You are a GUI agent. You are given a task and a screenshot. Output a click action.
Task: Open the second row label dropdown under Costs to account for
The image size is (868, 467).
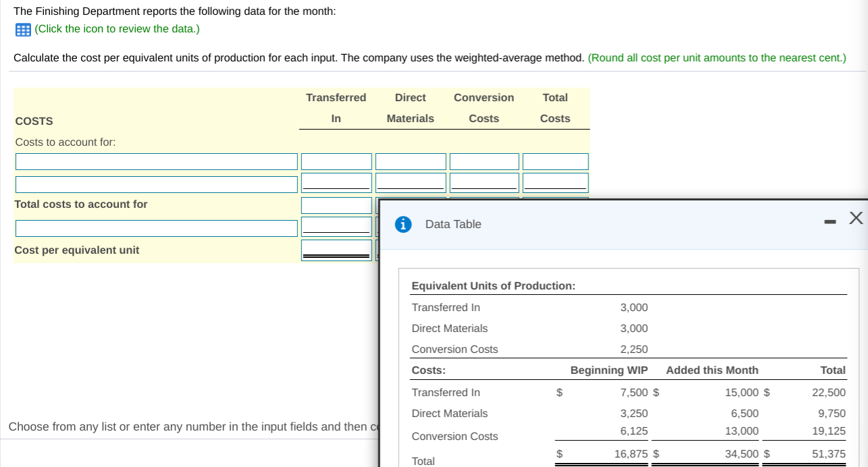[x=156, y=184]
